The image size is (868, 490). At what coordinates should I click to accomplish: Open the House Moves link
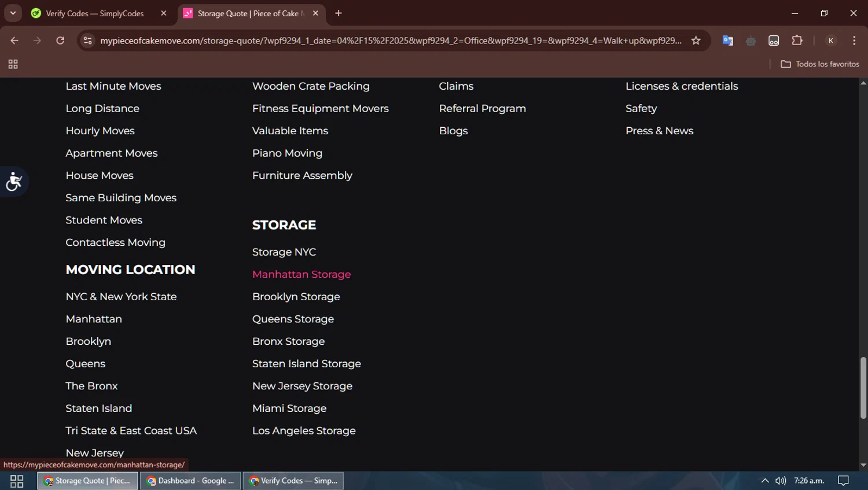100,175
